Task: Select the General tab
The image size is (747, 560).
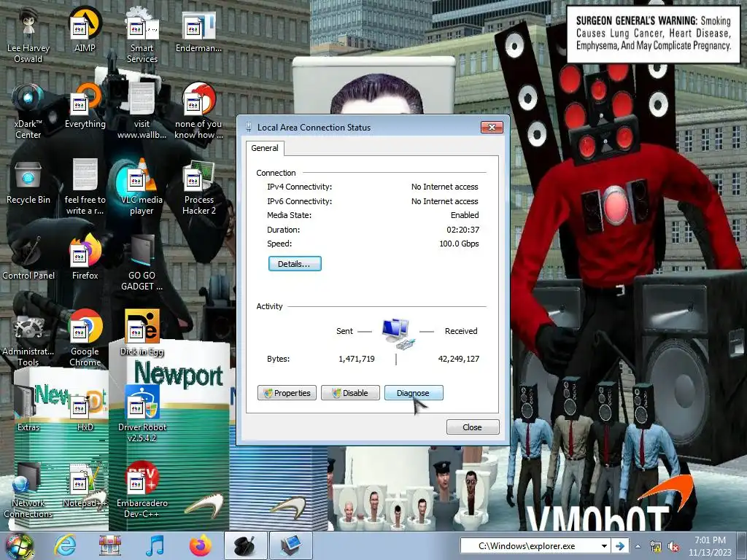Action: point(265,148)
